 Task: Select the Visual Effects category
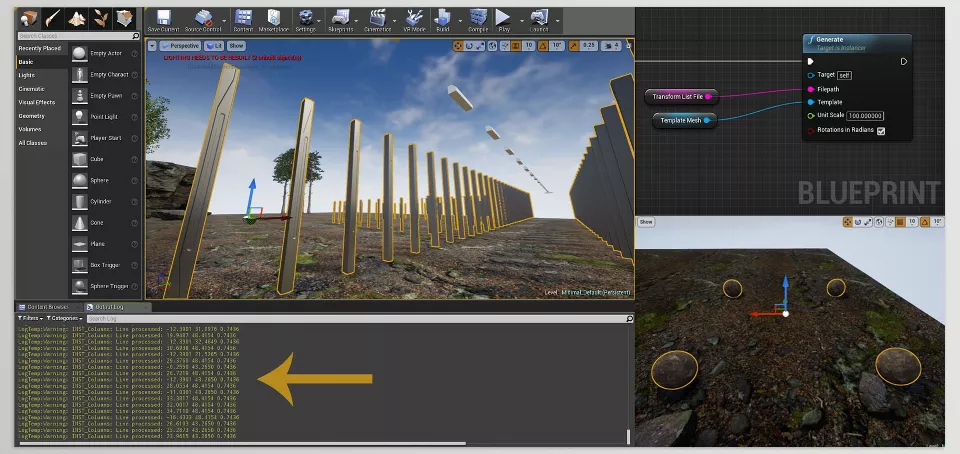pyautogui.click(x=37, y=102)
